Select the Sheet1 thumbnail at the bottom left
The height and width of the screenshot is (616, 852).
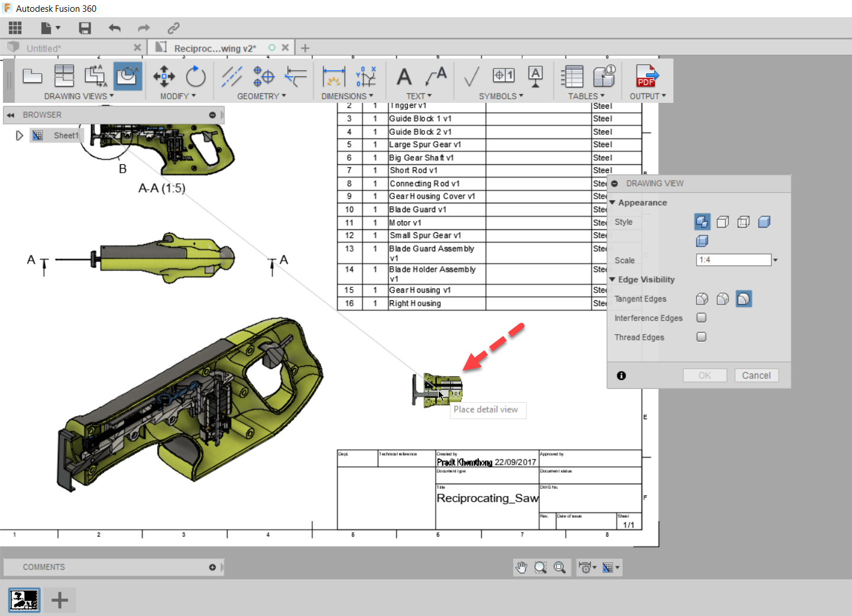pyautogui.click(x=24, y=599)
